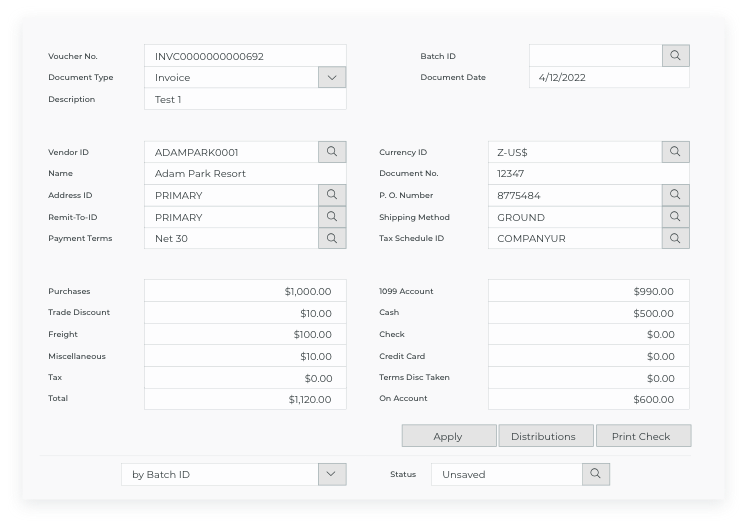Open the Distributions window
748x527 pixels.
tap(543, 436)
